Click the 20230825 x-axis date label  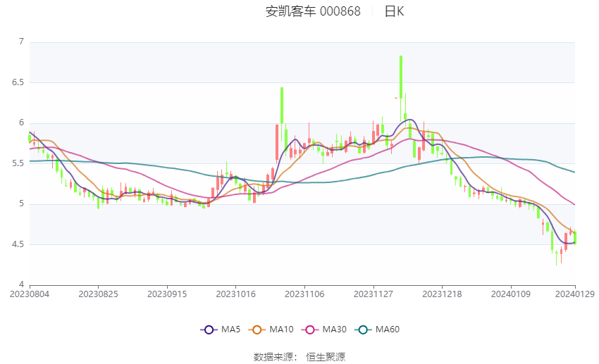pyautogui.click(x=98, y=294)
